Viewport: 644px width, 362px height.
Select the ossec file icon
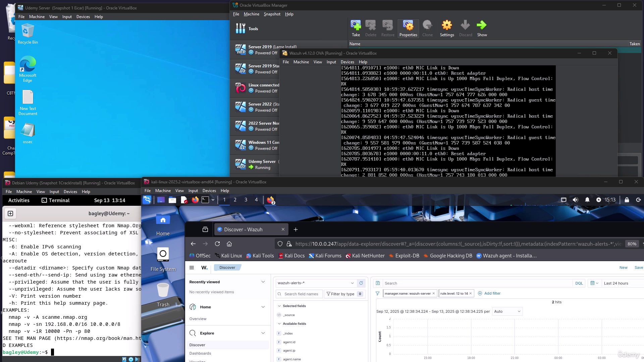tap(28, 133)
